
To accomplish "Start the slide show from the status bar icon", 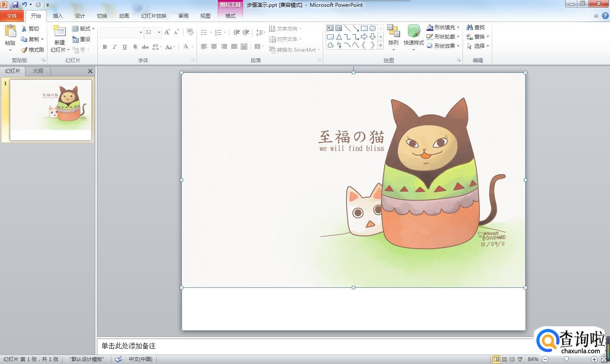I will tap(520, 359).
